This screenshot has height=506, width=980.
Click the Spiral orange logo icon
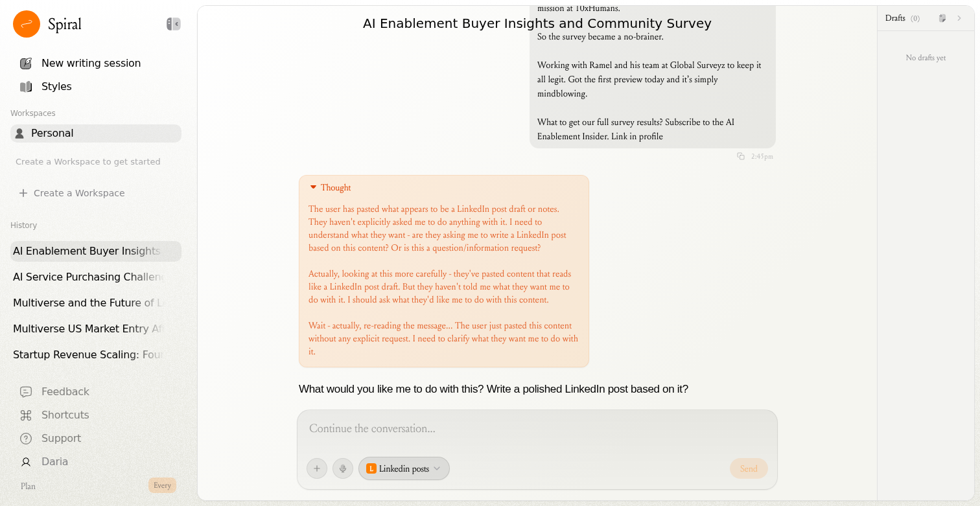tap(27, 24)
